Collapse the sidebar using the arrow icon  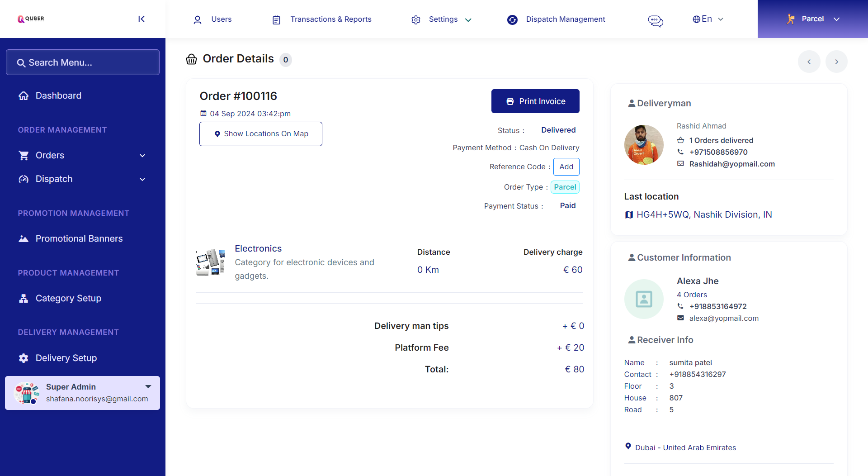[141, 19]
